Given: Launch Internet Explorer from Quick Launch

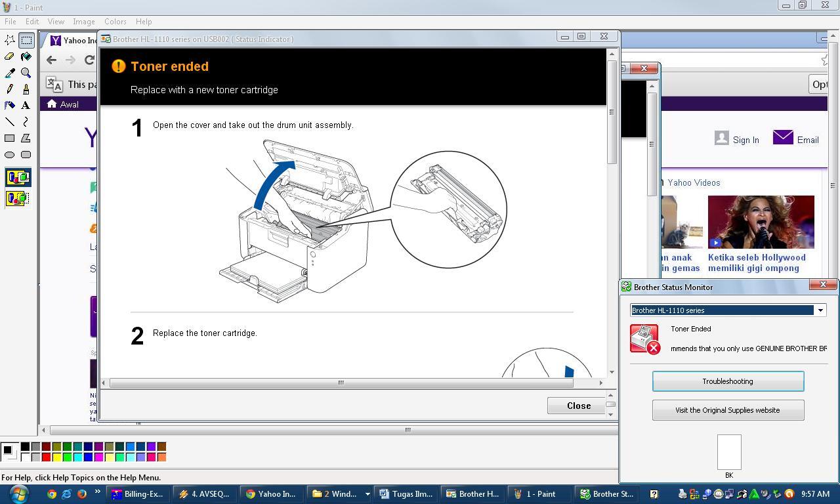Looking at the screenshot, I should tap(67, 494).
